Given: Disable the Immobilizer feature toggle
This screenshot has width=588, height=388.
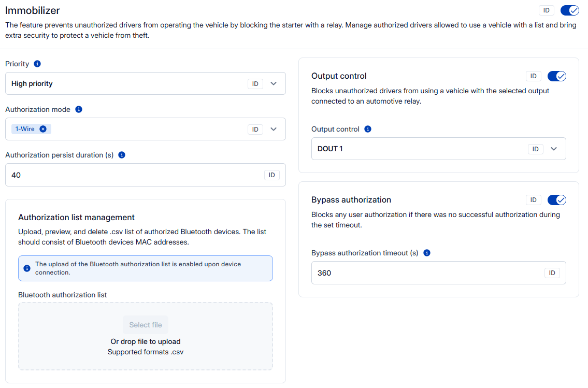Looking at the screenshot, I should point(569,10).
